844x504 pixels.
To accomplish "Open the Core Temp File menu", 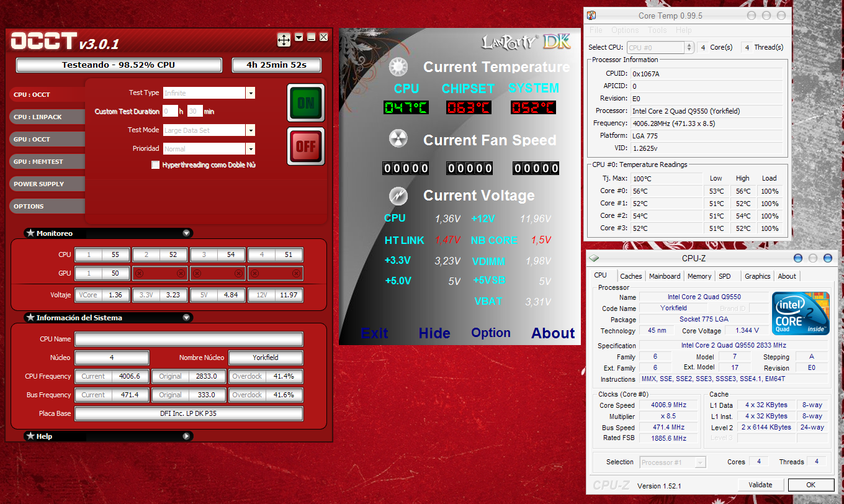I will pos(596,30).
